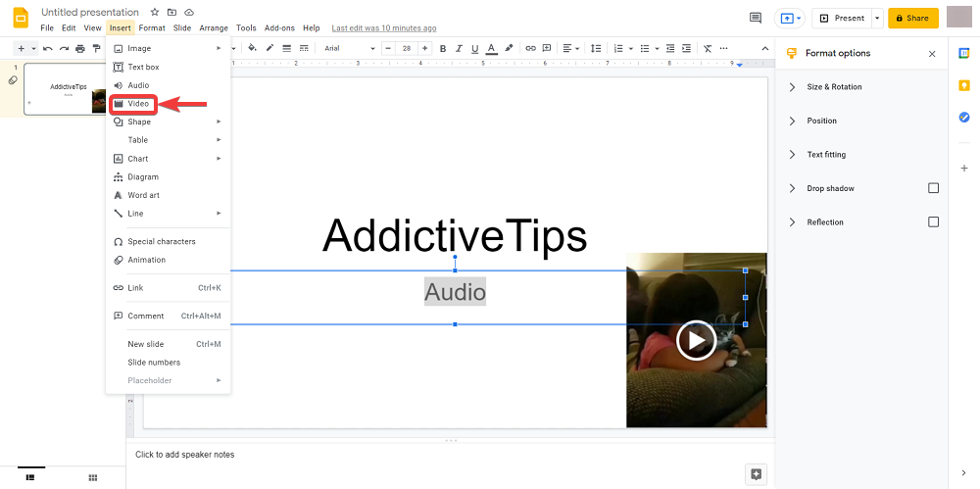Click the Bold formatting icon
Screen dimensions: 980x489
tap(443, 48)
